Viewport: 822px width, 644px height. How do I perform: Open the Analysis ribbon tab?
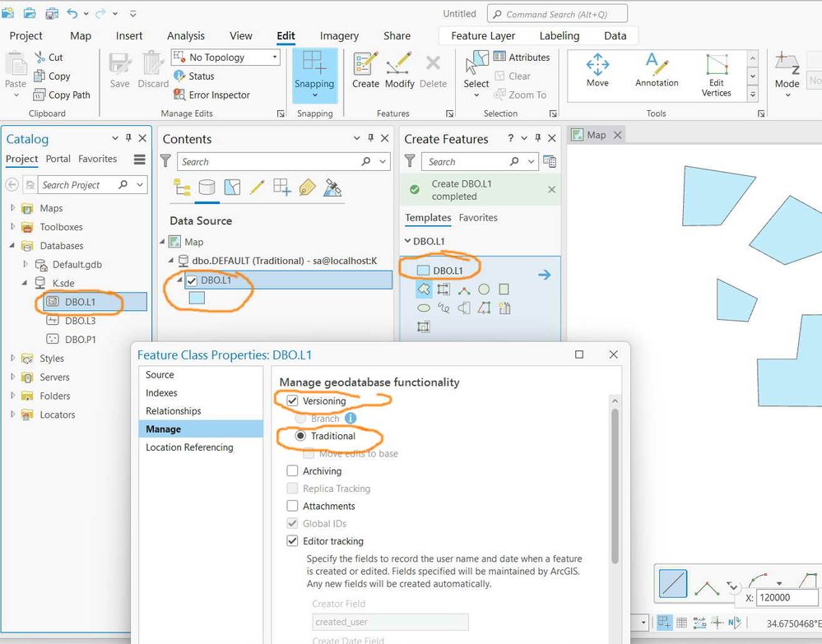point(186,35)
